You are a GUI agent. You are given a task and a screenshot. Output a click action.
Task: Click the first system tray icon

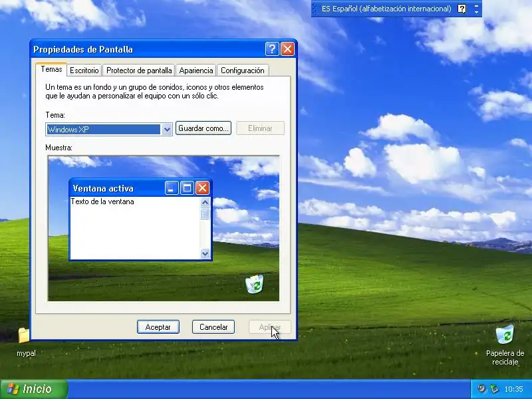tap(481, 388)
